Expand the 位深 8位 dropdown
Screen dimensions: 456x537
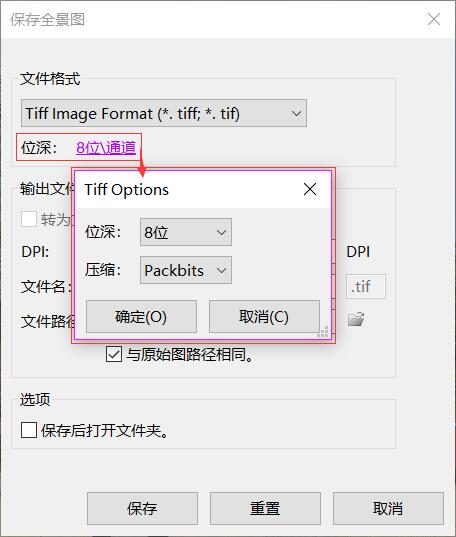[186, 232]
